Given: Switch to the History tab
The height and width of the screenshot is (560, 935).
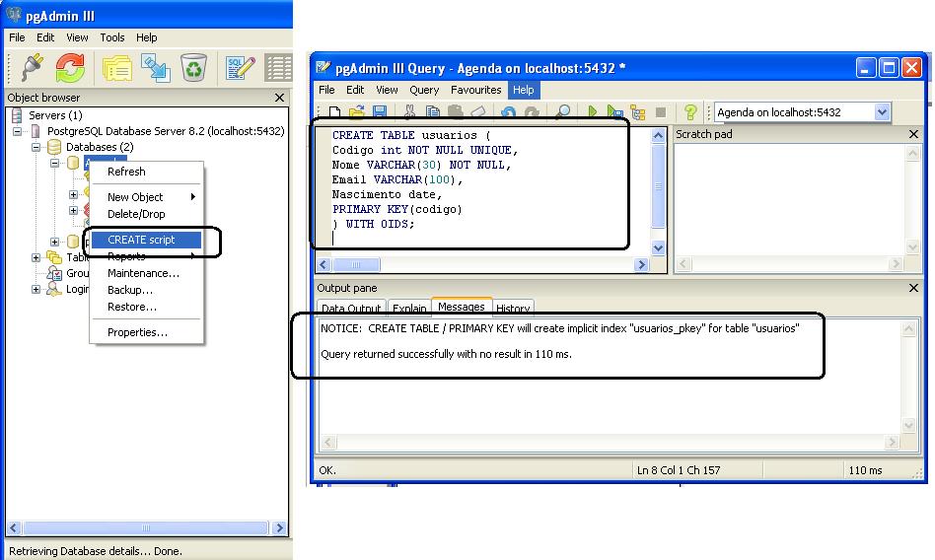Looking at the screenshot, I should point(513,308).
